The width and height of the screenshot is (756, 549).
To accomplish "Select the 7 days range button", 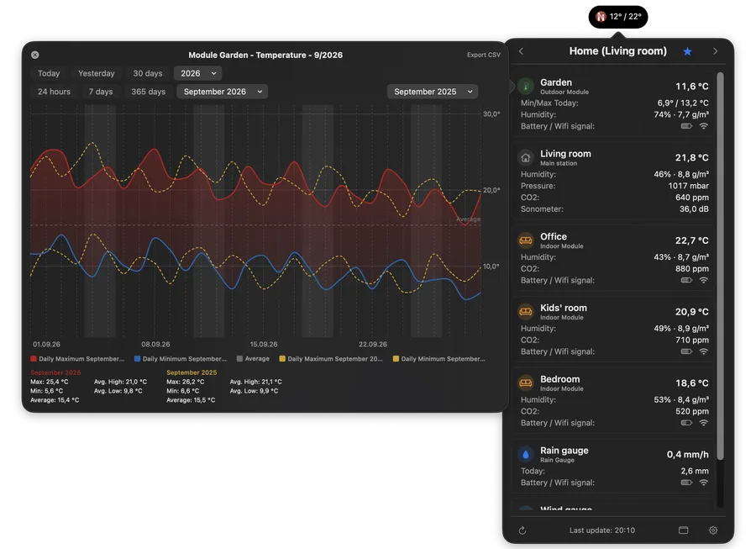I will (101, 92).
